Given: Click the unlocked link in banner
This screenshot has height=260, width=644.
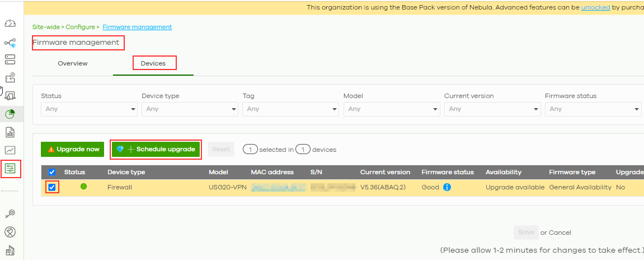Looking at the screenshot, I should click(x=595, y=7).
